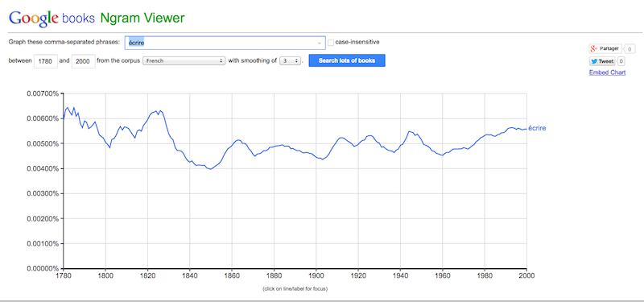
Task: Click the 1900 marker on the x-axis
Action: 316,275
